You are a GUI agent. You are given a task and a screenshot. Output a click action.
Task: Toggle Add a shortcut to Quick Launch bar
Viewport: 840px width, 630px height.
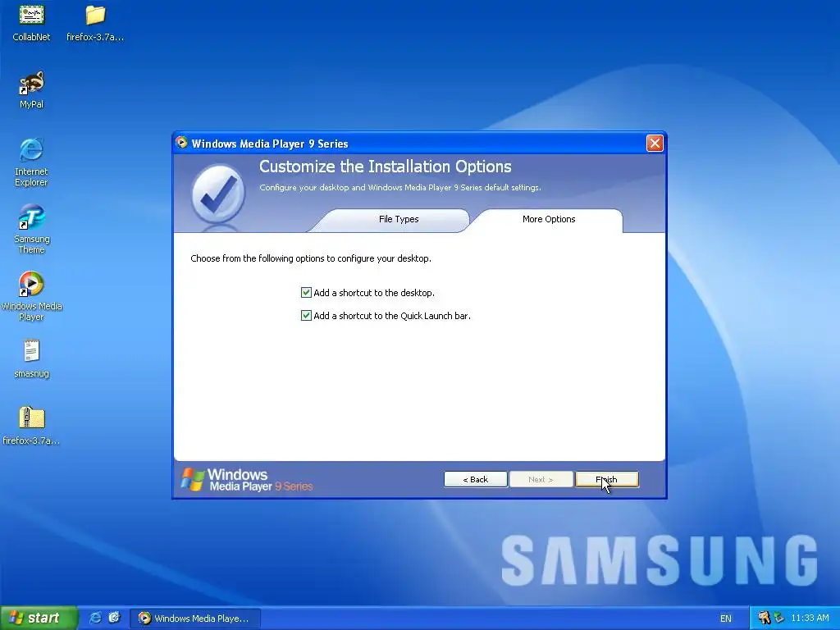pyautogui.click(x=306, y=316)
